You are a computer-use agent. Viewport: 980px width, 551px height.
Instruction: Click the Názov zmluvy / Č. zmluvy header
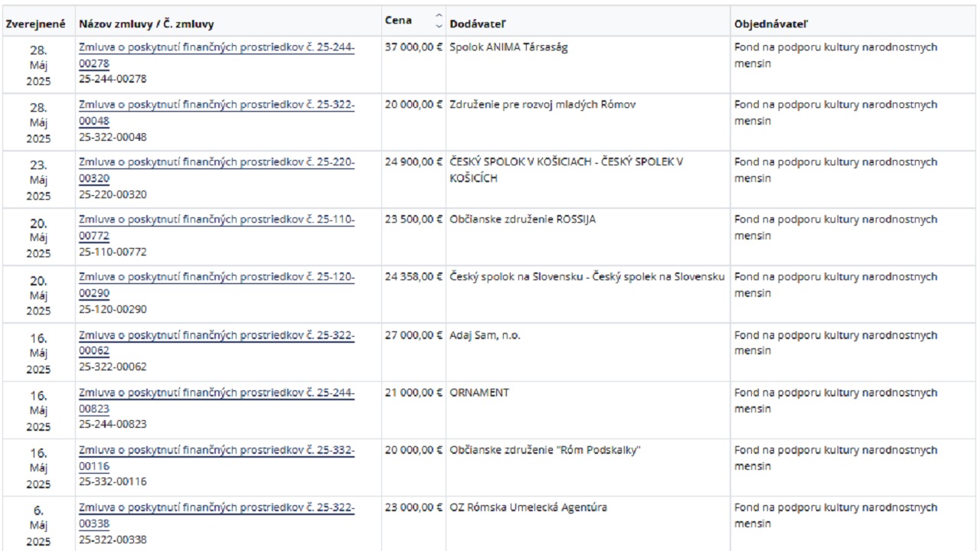pos(146,24)
